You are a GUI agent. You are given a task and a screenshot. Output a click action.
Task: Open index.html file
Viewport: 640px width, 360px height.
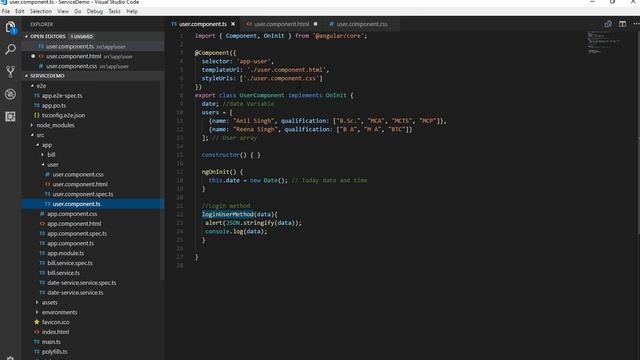click(x=55, y=332)
